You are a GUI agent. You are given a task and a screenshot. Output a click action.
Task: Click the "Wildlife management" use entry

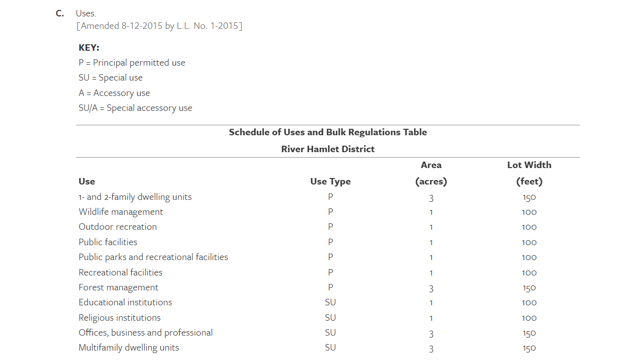121,212
